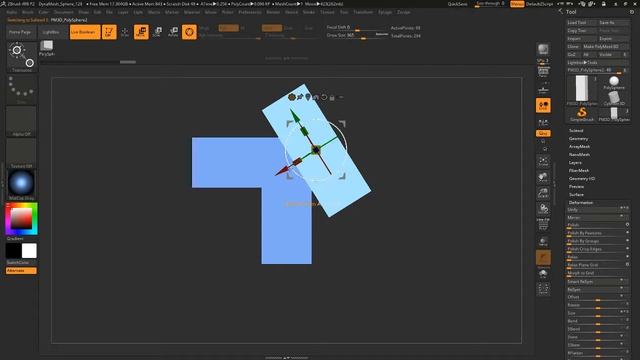Toggle Rgb channel button
The image size is (640, 360).
[229, 28]
